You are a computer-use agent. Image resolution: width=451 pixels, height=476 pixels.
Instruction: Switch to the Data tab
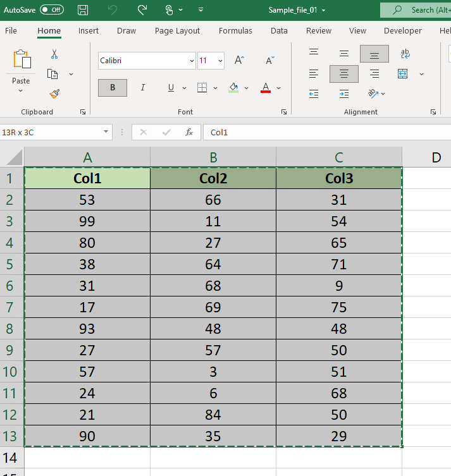pyautogui.click(x=279, y=31)
